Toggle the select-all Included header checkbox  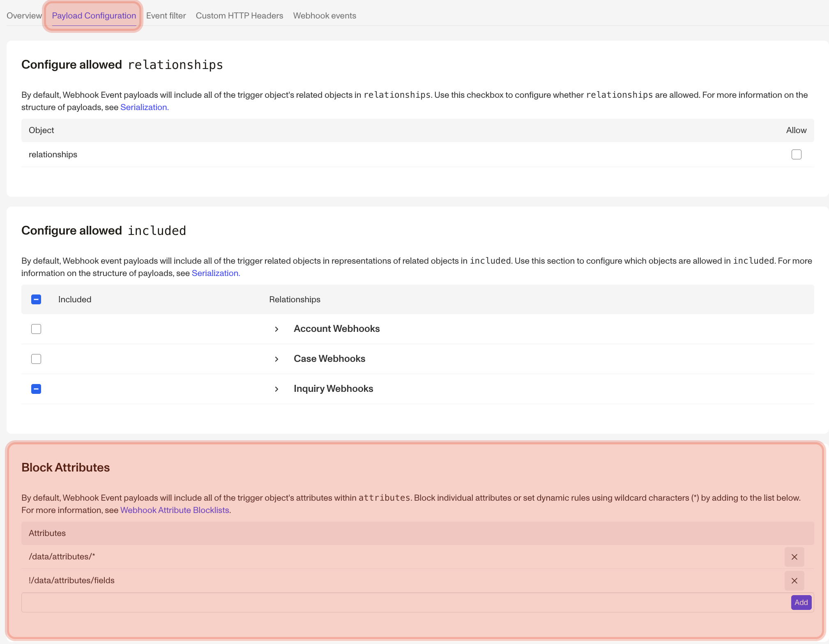pos(36,299)
